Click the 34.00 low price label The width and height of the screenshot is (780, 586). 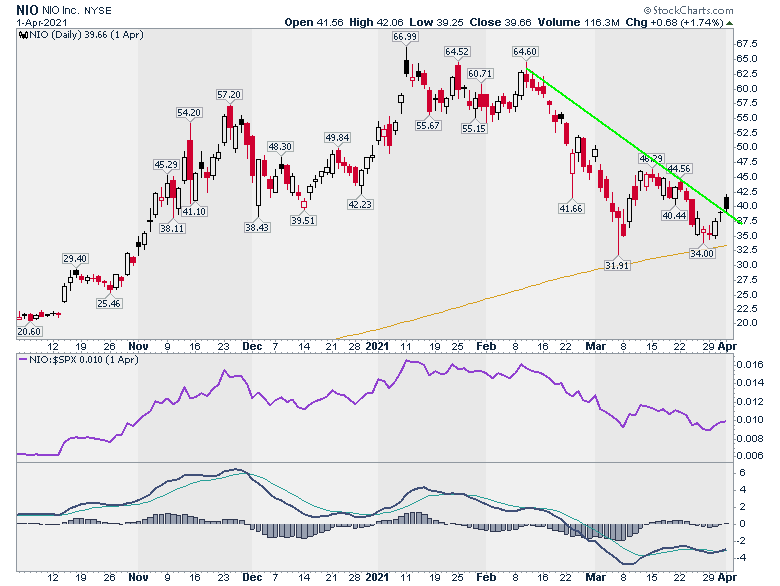702,254
